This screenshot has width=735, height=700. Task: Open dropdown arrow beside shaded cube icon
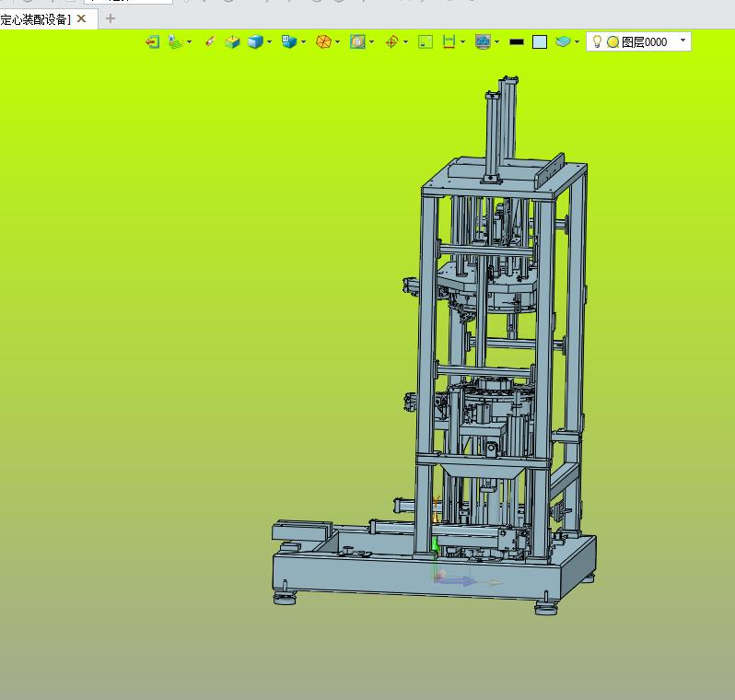269,41
